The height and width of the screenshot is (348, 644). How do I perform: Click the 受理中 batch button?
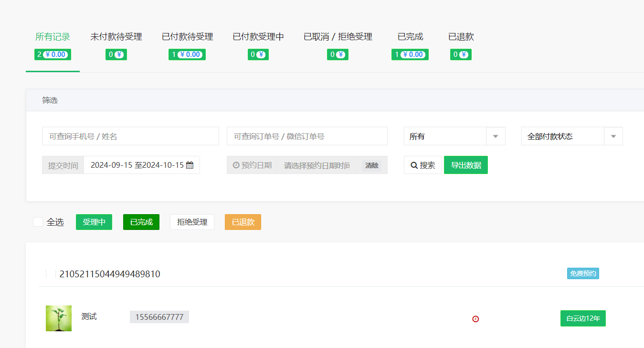pyautogui.click(x=94, y=222)
